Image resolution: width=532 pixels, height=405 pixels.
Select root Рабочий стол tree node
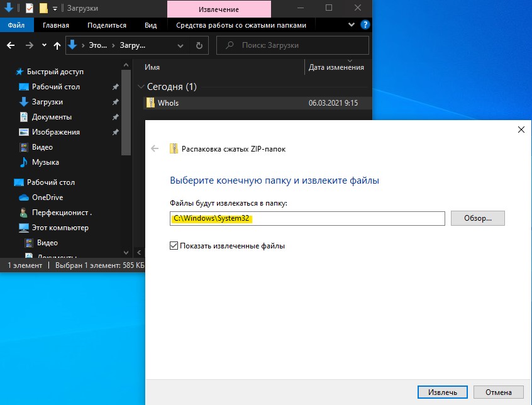coord(50,182)
